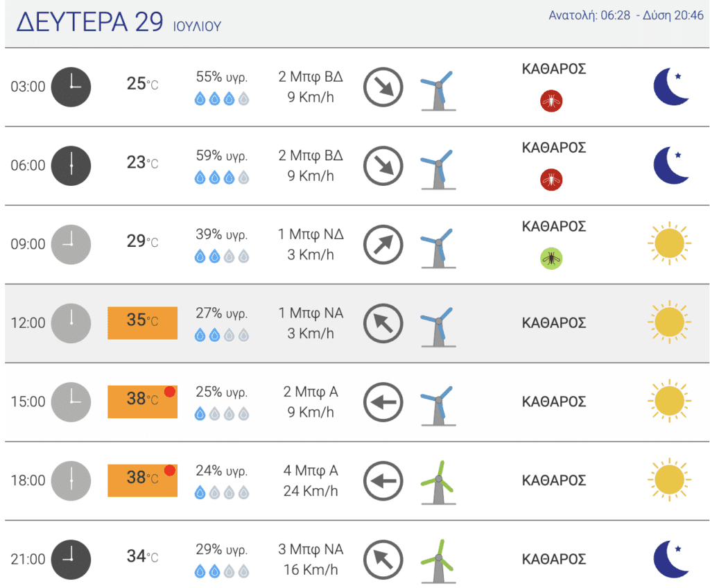
Task: Click the ΔΕΥΤΕΡΑ 29 date heading
Action: [x=89, y=21]
